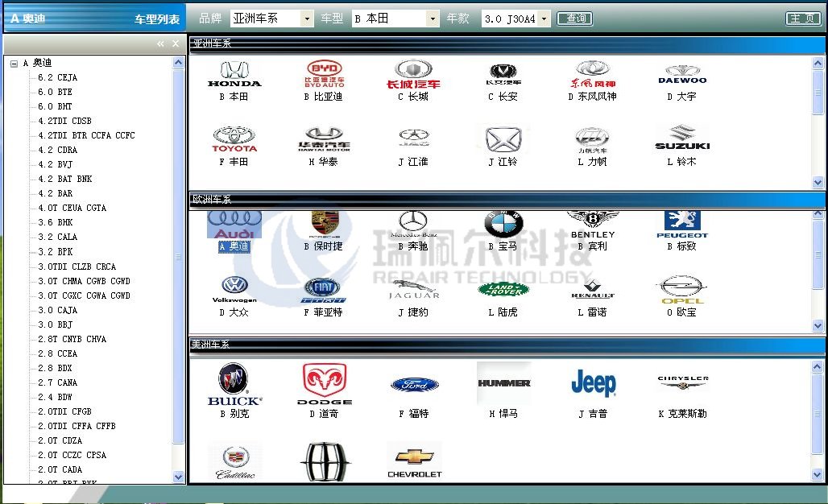Open the 品牌 brand dropdown
Screen dimensions: 828x504
point(306,19)
